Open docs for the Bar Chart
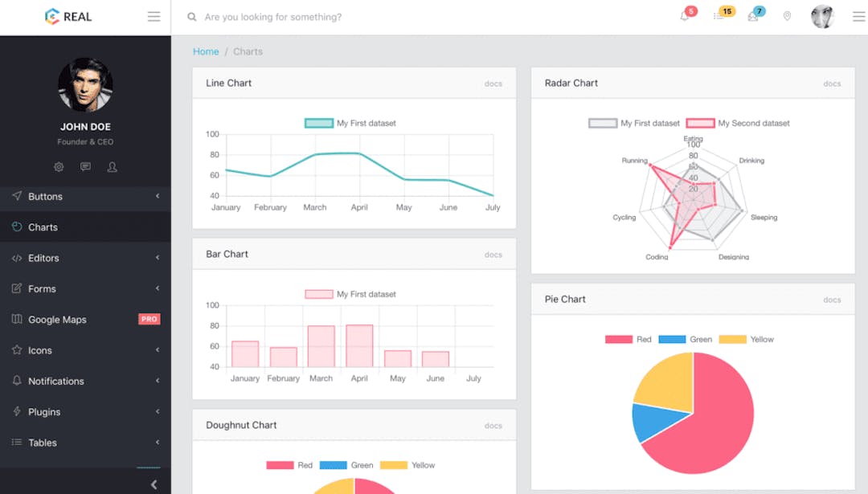The image size is (868, 494). click(x=493, y=254)
